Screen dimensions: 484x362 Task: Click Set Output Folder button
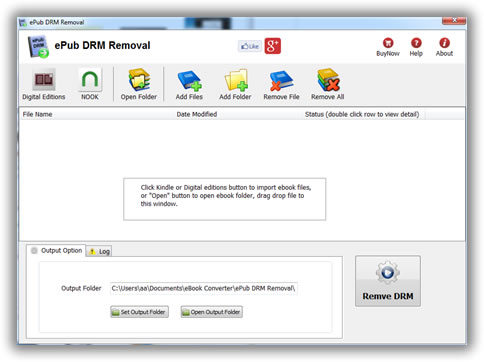pos(139,312)
